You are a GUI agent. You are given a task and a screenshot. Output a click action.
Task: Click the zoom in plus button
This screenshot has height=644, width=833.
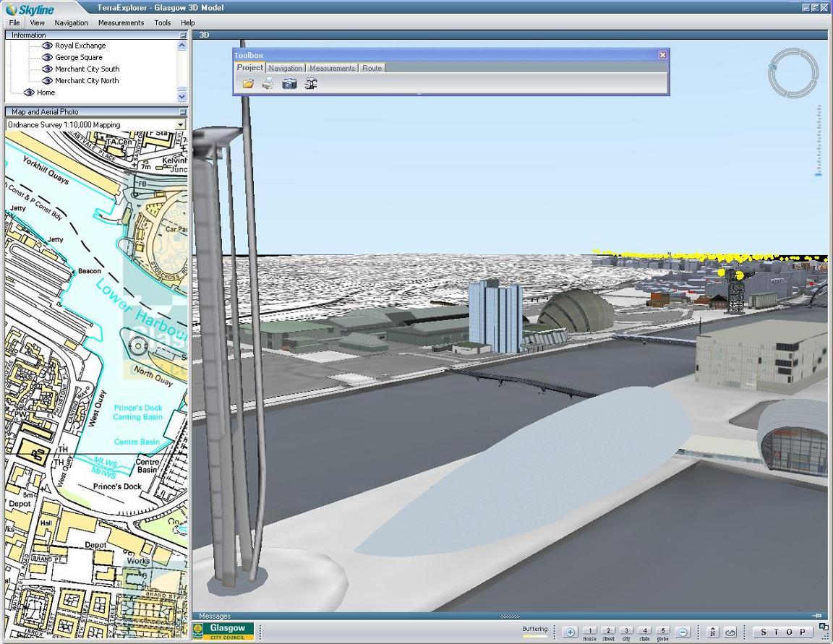570,632
